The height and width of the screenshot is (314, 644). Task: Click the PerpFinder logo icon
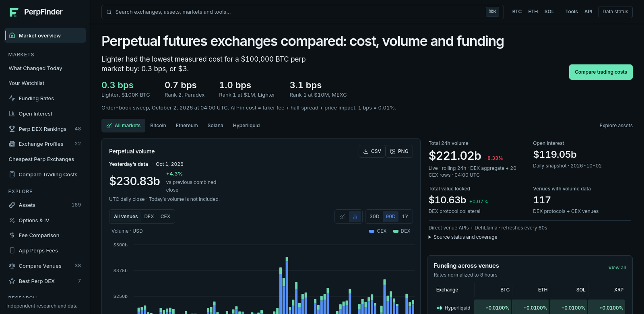pyautogui.click(x=14, y=12)
